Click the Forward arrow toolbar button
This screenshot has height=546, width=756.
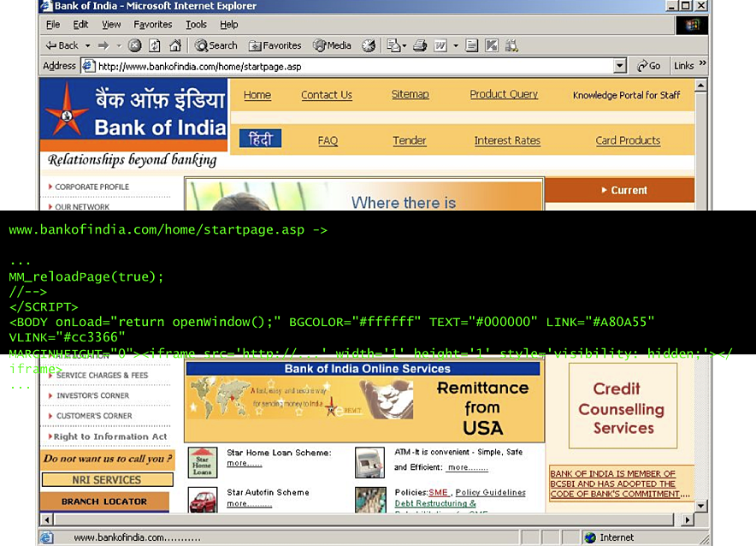click(103, 45)
